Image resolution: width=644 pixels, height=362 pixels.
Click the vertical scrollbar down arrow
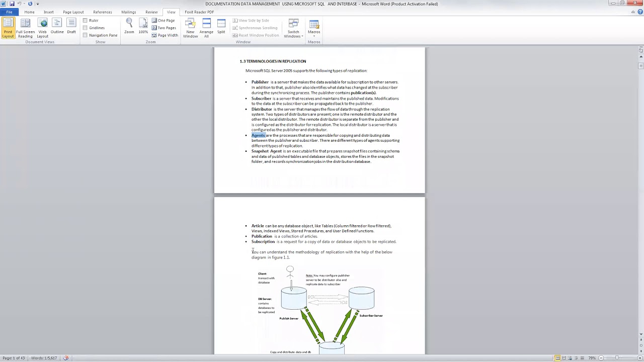(x=641, y=334)
